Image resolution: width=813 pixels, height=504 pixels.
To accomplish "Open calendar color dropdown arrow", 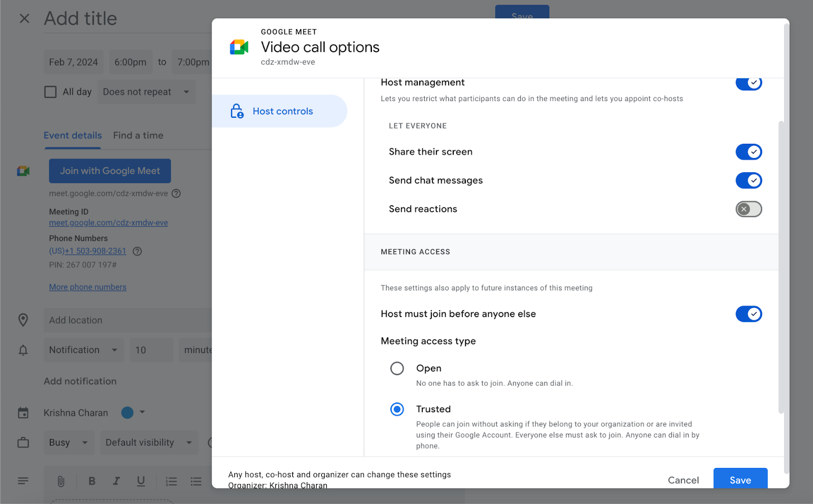I will pyautogui.click(x=142, y=412).
